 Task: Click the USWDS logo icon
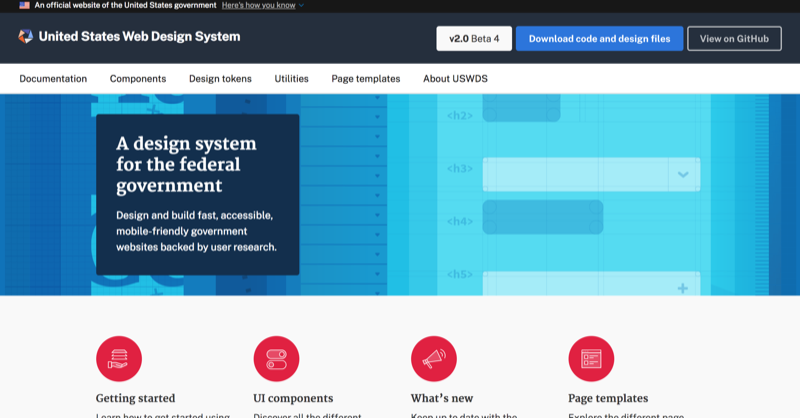26,36
